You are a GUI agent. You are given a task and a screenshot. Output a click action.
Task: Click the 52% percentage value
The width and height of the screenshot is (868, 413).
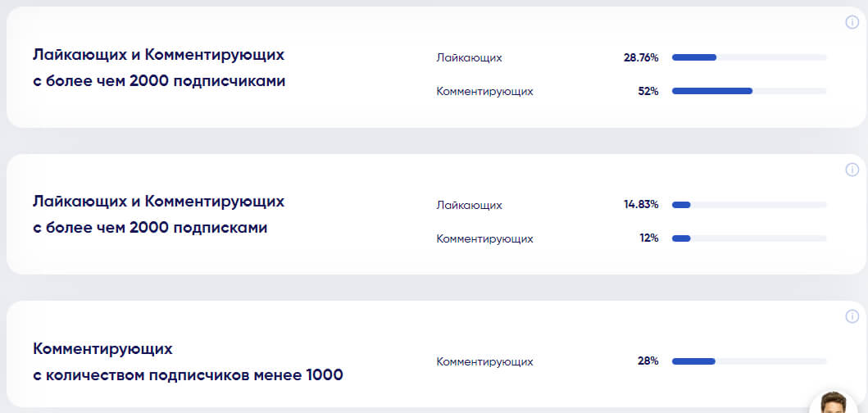point(648,91)
